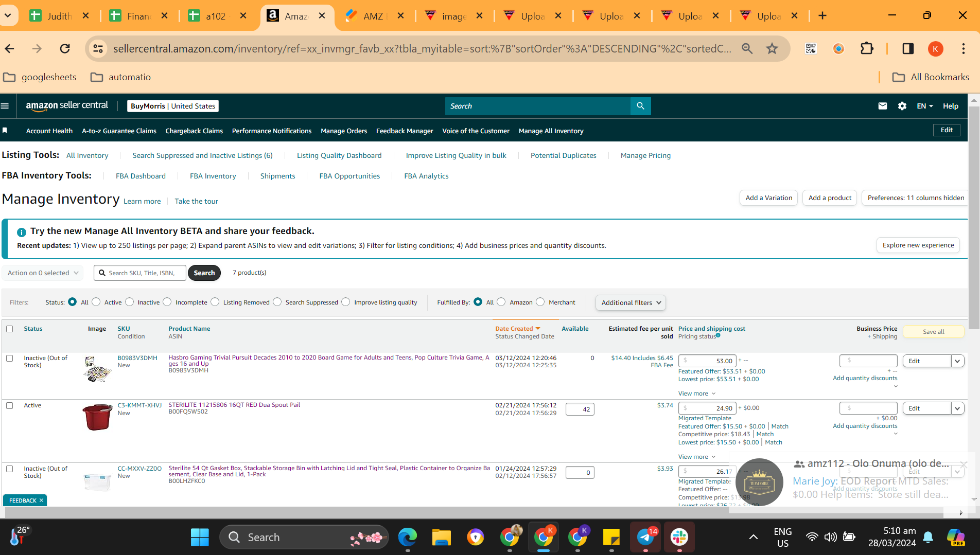The height and width of the screenshot is (555, 980).
Task: Click the Add a Variation button
Action: tap(769, 198)
